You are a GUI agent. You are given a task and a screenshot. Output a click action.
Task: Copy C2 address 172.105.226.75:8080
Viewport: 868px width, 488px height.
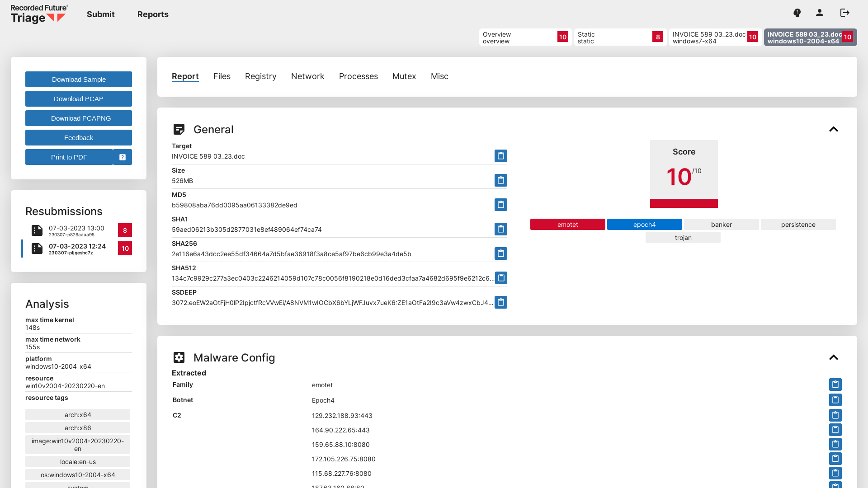click(835, 459)
